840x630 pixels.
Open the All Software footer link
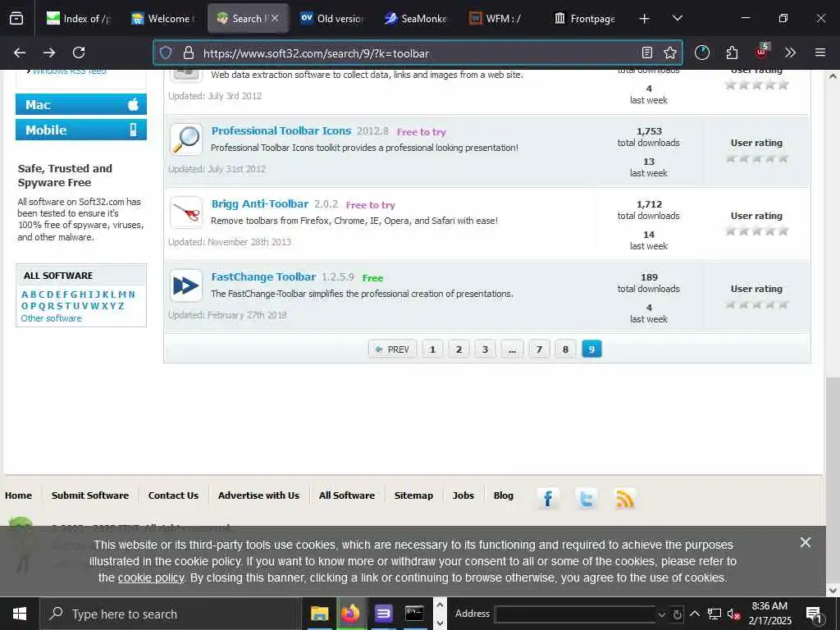tap(347, 495)
